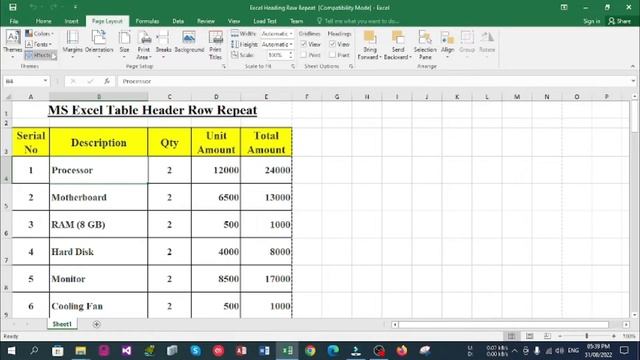The width and height of the screenshot is (640, 360).
Task: Click Bring Forward
Action: tap(370, 45)
